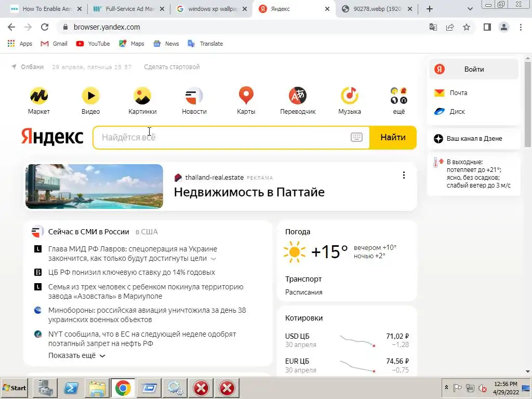Open PowerShell from the taskbar
Image resolution: width=532 pixels, height=399 pixels.
(71, 388)
